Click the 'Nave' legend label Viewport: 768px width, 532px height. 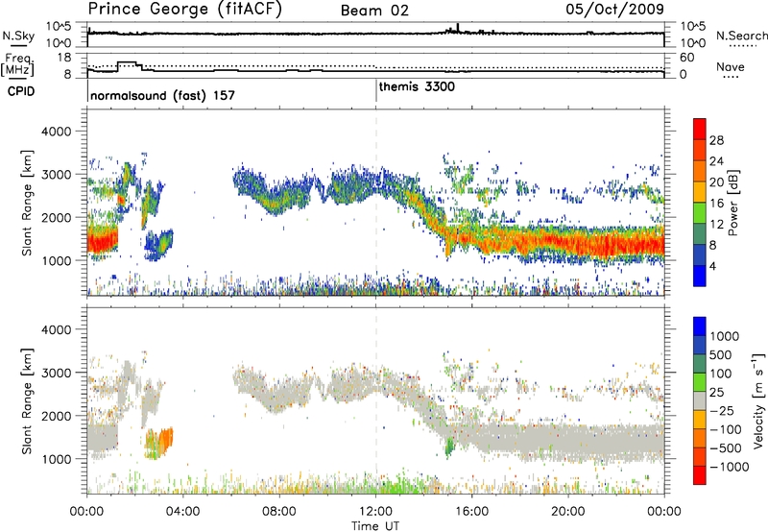point(731,66)
